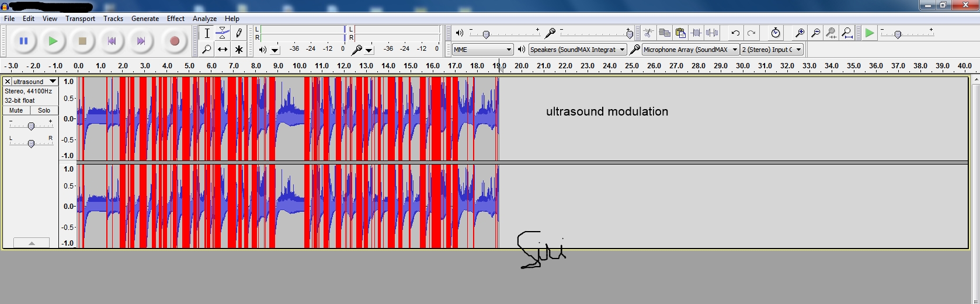Click the Silence audio icon
The width and height of the screenshot is (980, 304).
point(712,33)
